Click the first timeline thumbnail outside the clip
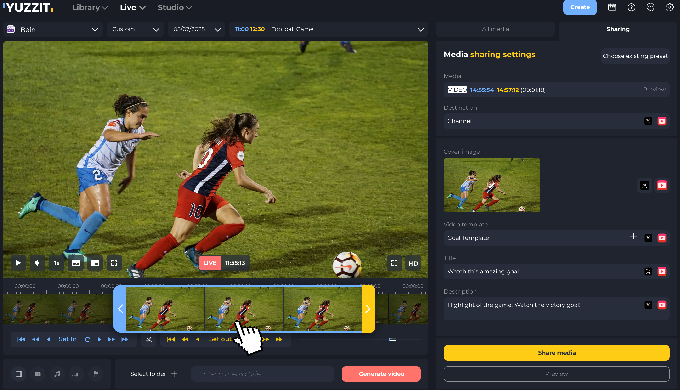 29,309
